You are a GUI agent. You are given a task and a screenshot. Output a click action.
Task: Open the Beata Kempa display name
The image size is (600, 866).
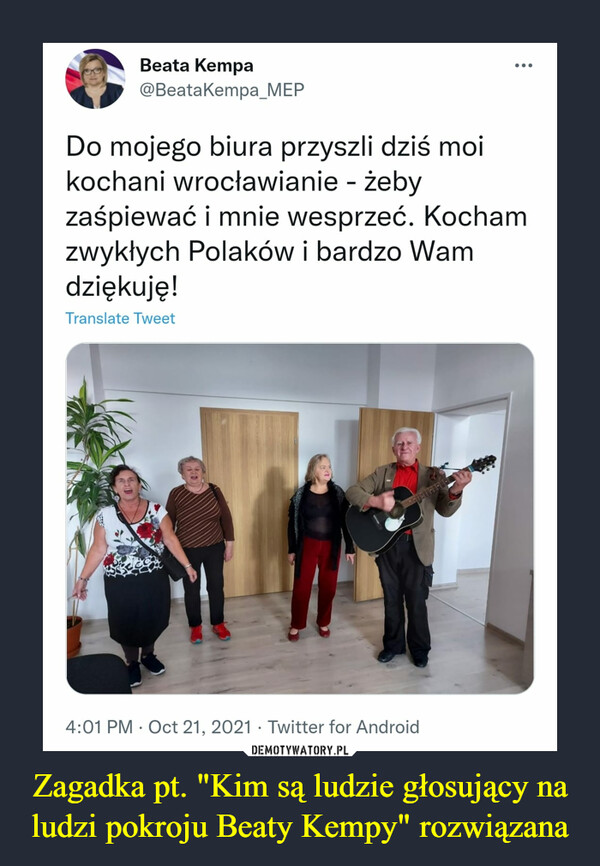(196, 65)
